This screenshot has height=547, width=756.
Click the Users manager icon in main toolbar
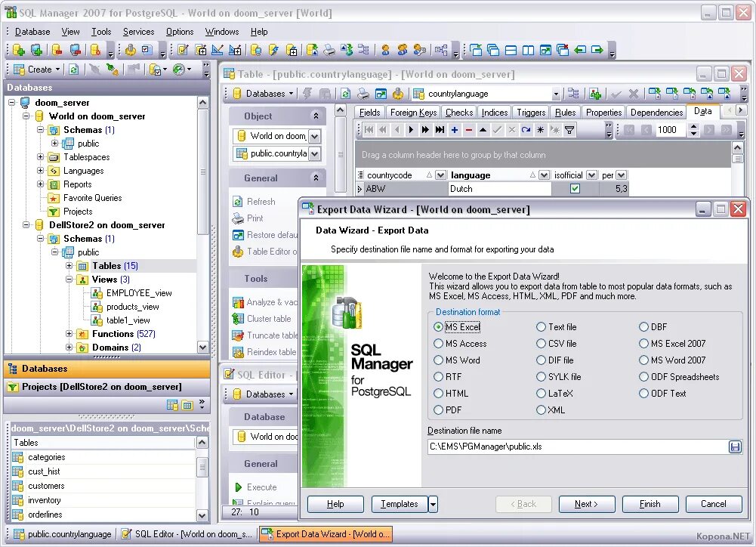tap(385, 50)
